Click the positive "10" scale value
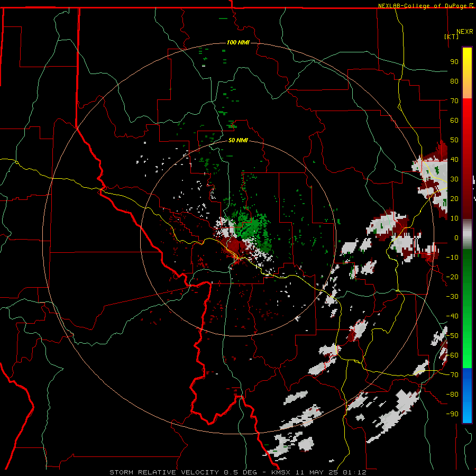This screenshot has width=476, height=476. pos(454,218)
